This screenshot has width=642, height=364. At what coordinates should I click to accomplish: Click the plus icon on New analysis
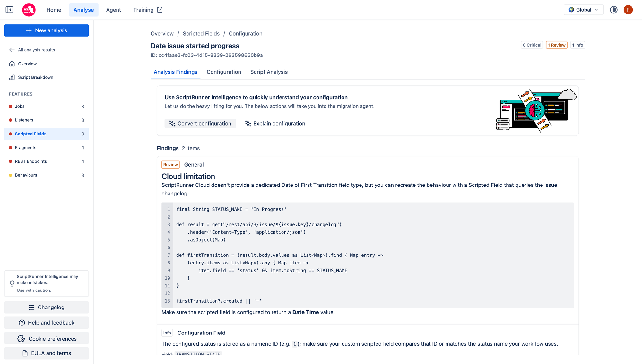pyautogui.click(x=29, y=30)
